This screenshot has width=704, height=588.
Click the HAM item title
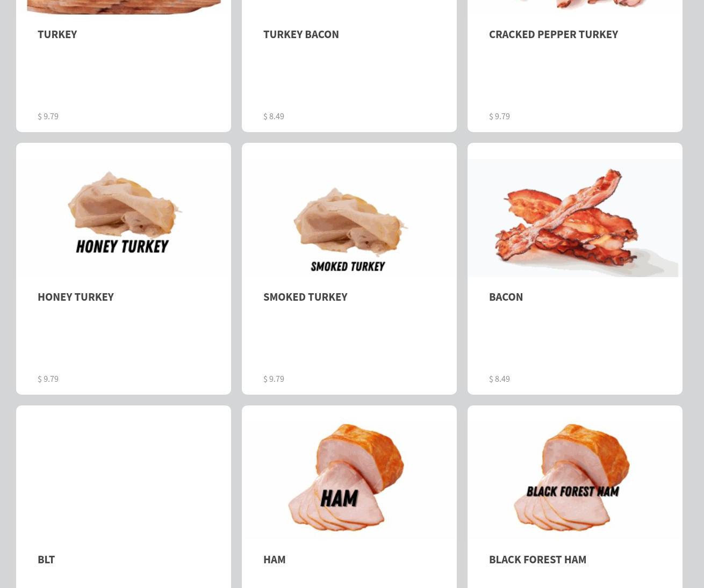274,559
